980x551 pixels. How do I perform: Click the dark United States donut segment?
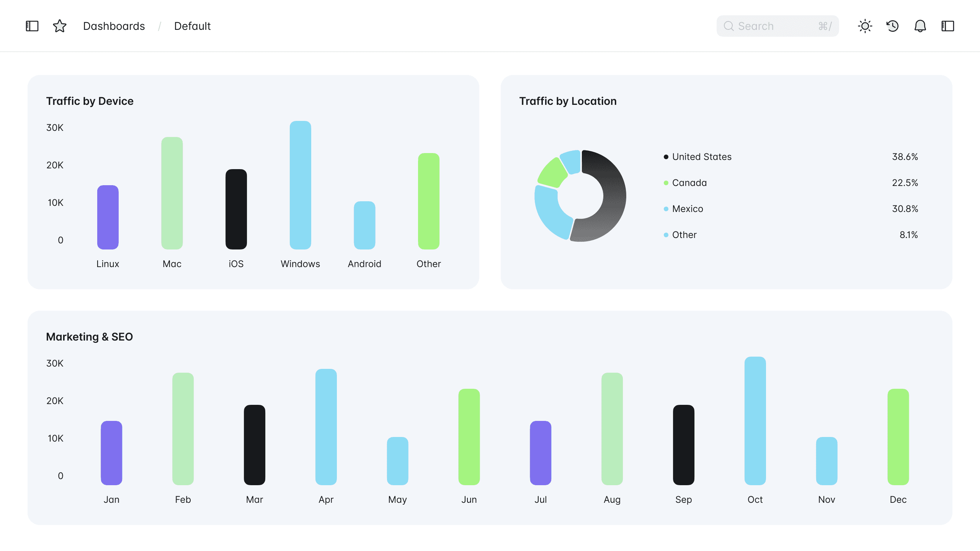point(614,195)
